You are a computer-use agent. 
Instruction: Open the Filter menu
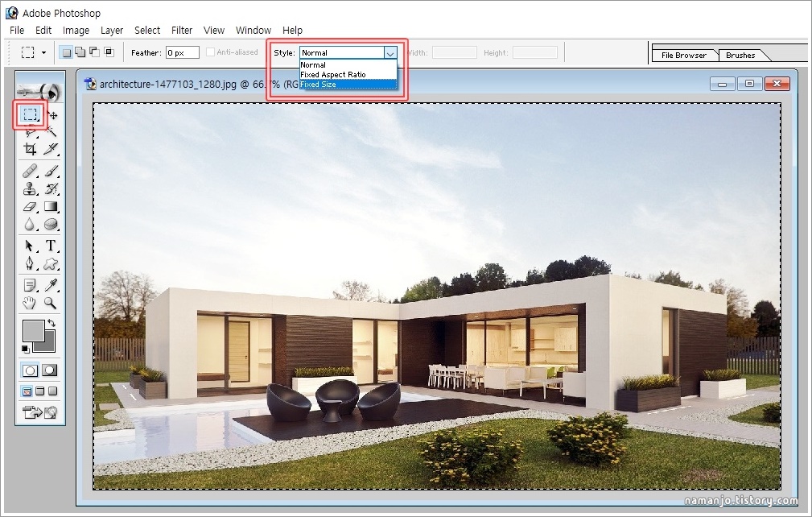click(x=182, y=30)
